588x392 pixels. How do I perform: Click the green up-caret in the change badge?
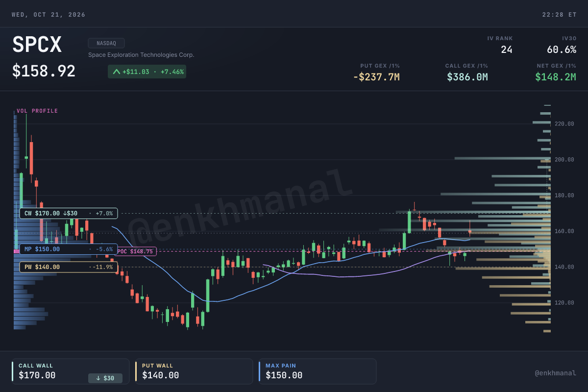(116, 72)
